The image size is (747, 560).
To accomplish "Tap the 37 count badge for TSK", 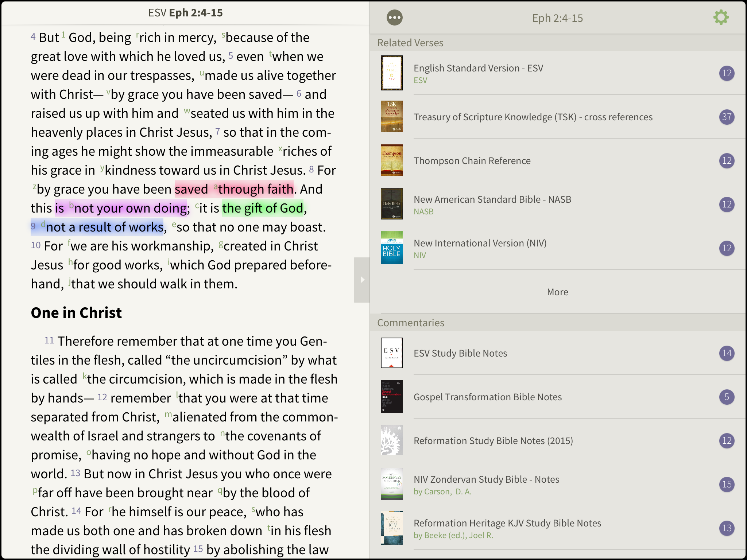I will coord(727,117).
